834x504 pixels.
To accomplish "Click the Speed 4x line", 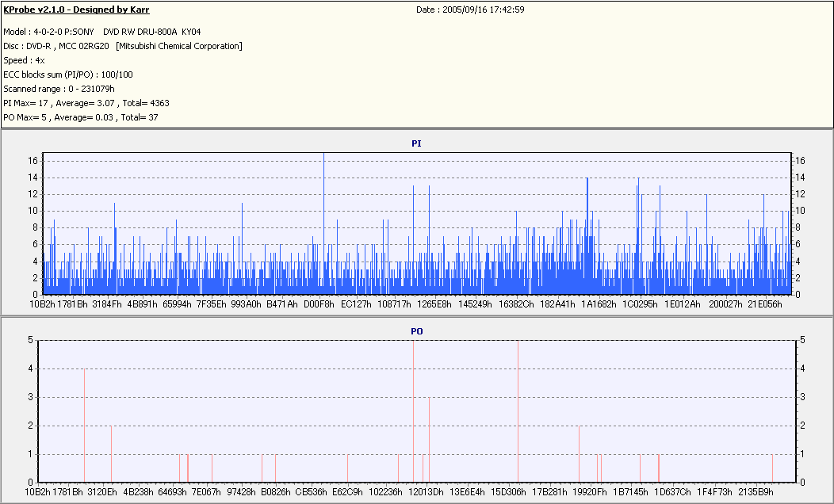I will coord(23,60).
